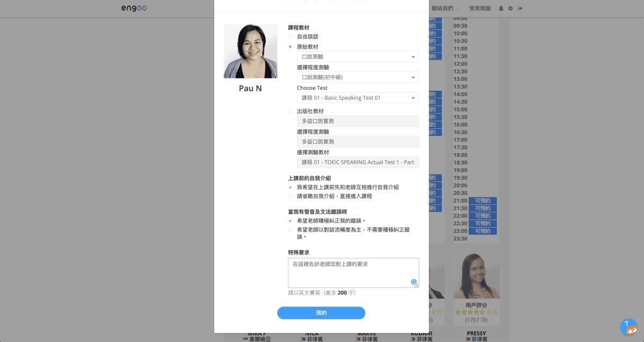Open the help chat mascot icon

pyautogui.click(x=628, y=327)
